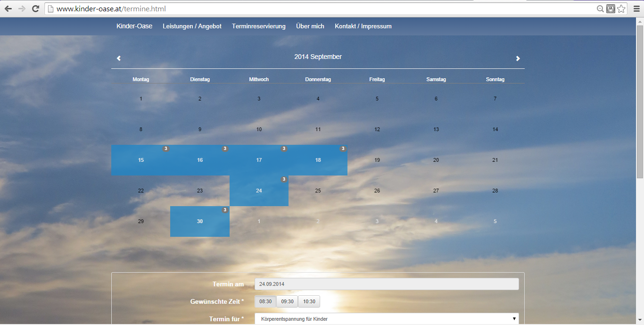The height and width of the screenshot is (325, 644).
Task: Click the browser back arrow
Action: (8, 8)
